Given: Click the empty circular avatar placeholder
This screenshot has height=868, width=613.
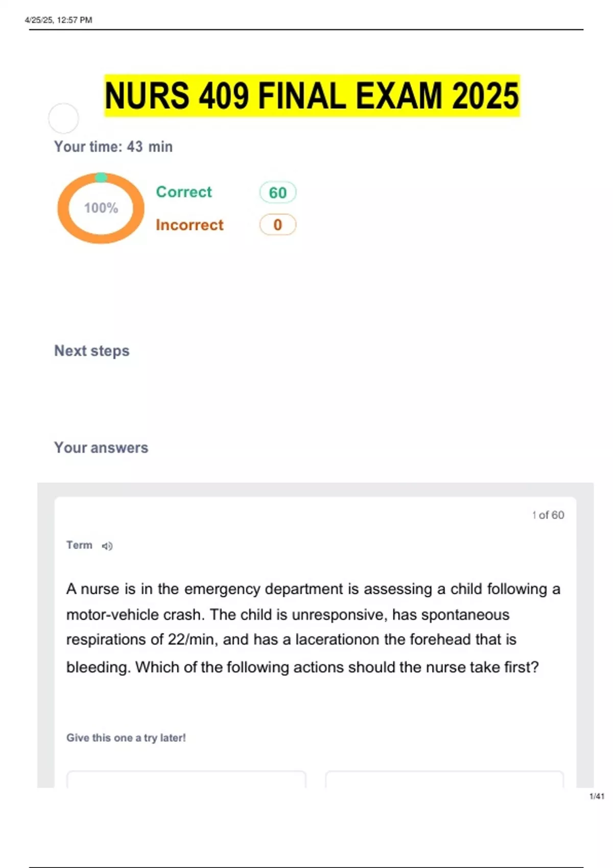Looking at the screenshot, I should (63, 118).
